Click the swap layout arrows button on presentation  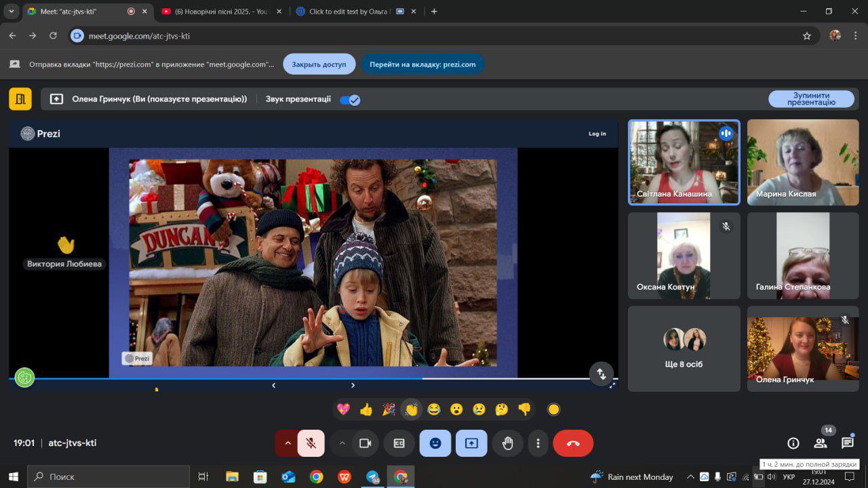tap(601, 374)
